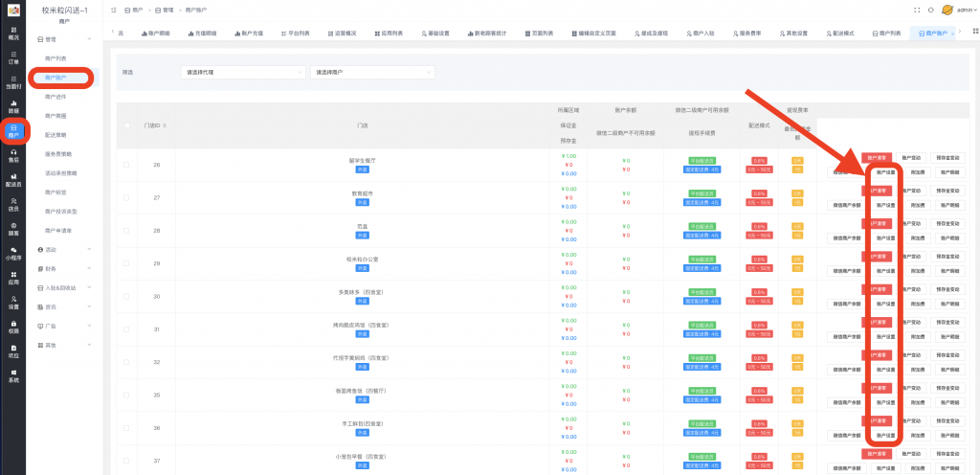
Task: Click 预存金变动 button in first row
Action: (x=949, y=158)
